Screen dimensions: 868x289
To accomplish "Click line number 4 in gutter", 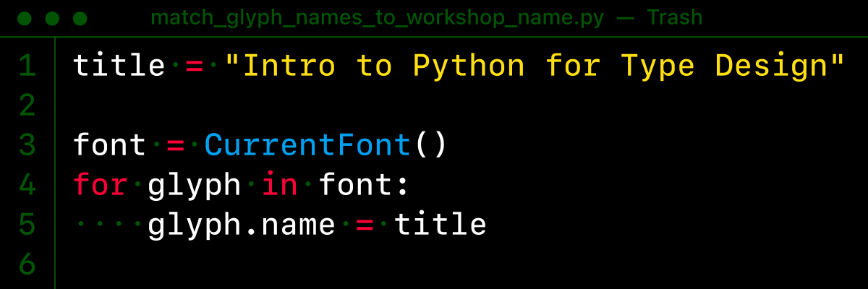I will click(x=27, y=186).
